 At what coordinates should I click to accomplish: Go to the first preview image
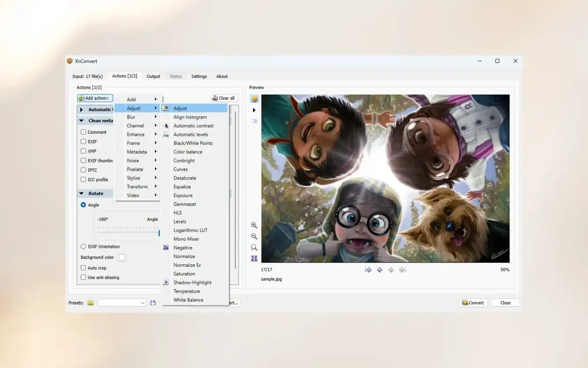[x=368, y=270]
